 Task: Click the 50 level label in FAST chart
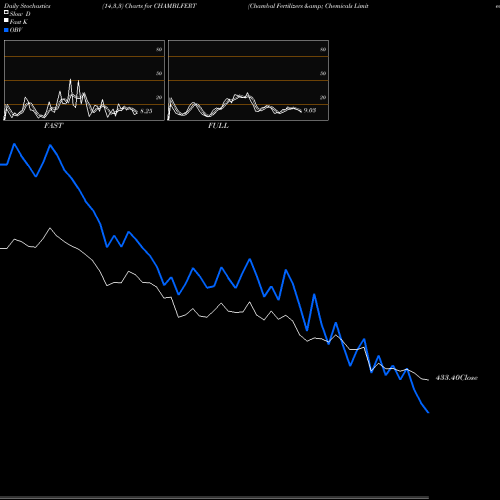point(159,73)
